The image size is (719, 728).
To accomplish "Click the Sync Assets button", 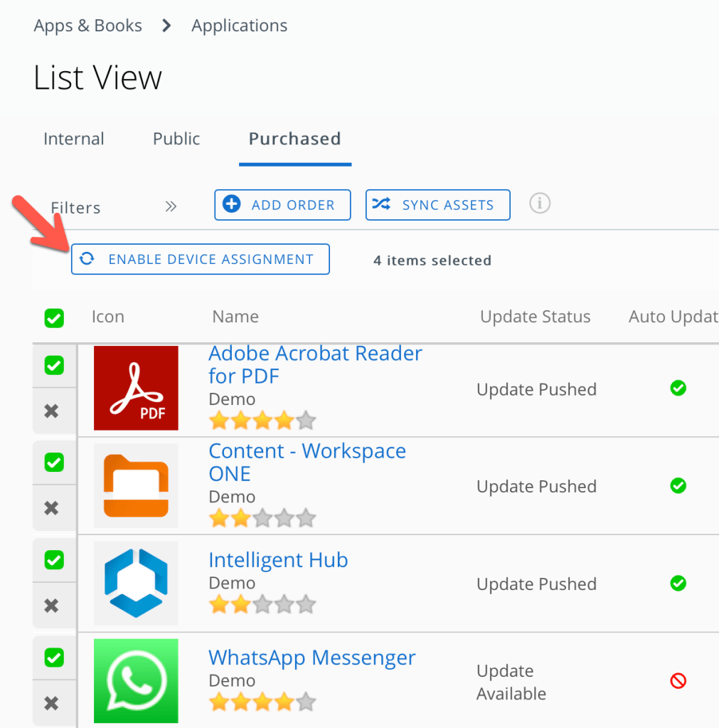I will [x=437, y=205].
